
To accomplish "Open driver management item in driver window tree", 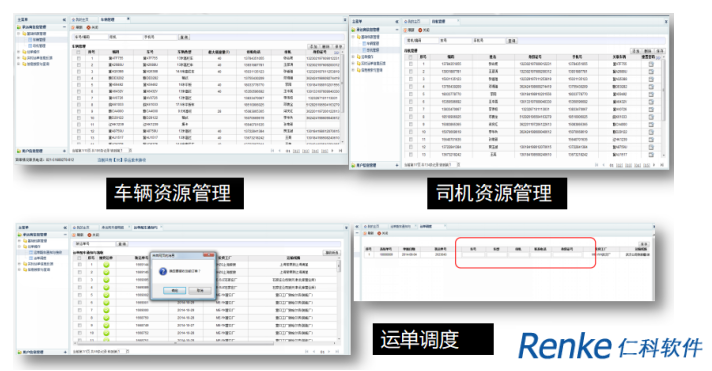I will [x=372, y=49].
